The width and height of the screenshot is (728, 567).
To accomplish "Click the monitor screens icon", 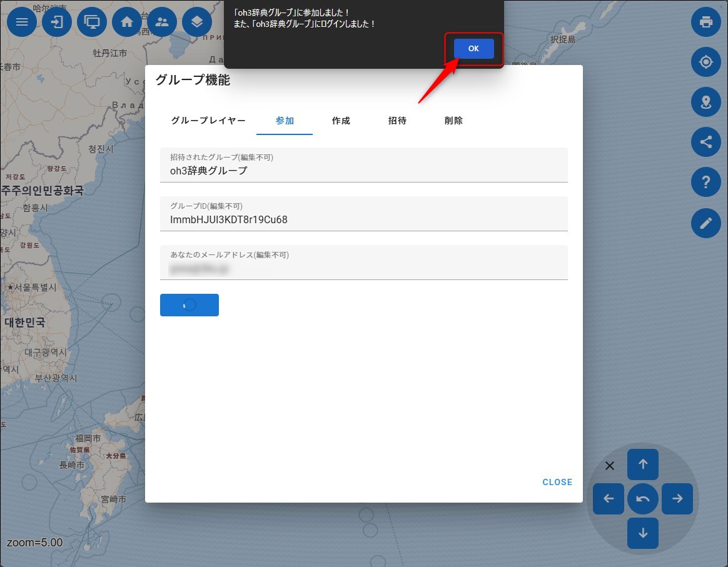I will (92, 22).
